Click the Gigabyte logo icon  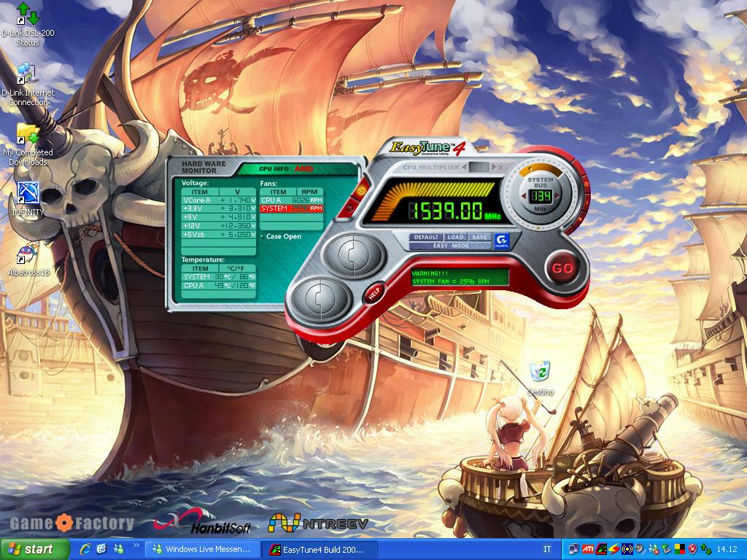pyautogui.click(x=502, y=241)
